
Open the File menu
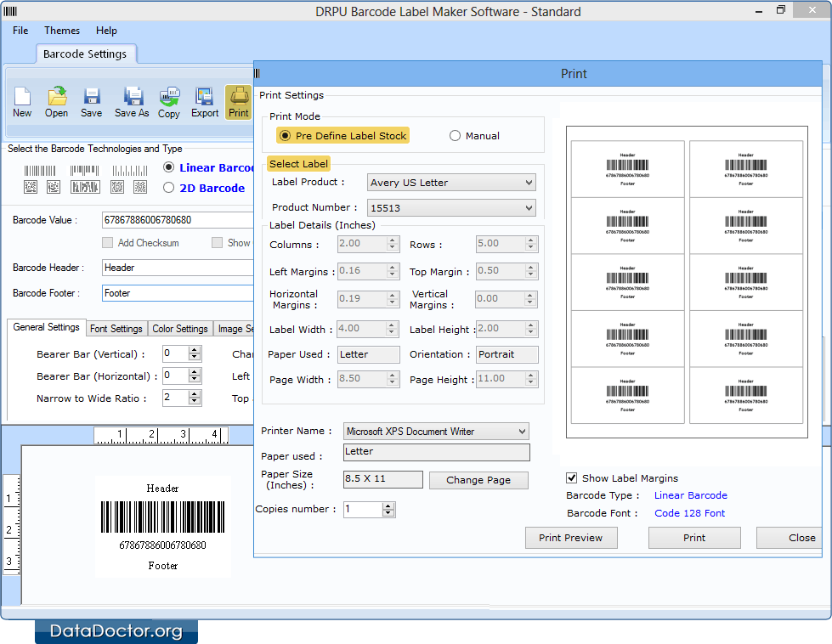(20, 31)
